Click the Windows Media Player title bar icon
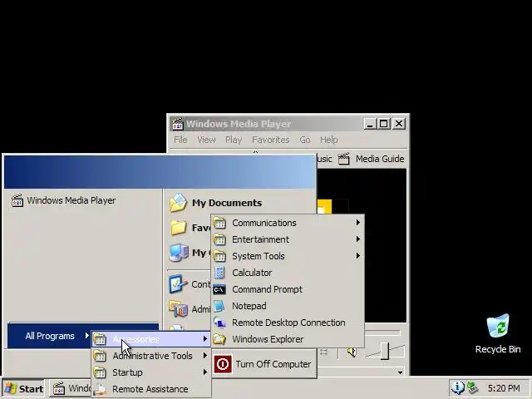The image size is (532, 399). [177, 124]
